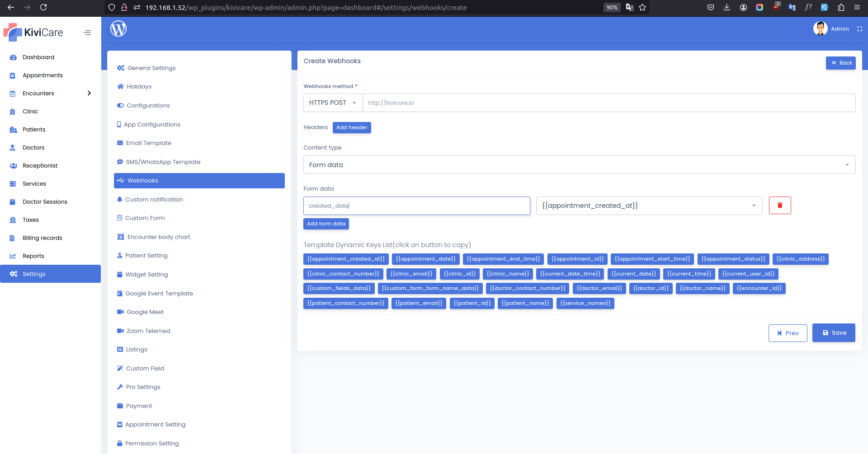Open the Billing records section
The image size is (868, 454).
[x=42, y=238]
